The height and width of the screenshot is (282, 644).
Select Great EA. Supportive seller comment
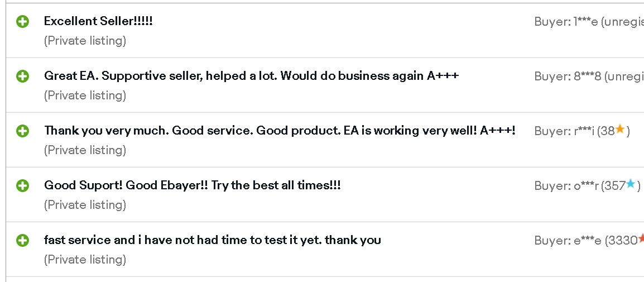click(251, 76)
